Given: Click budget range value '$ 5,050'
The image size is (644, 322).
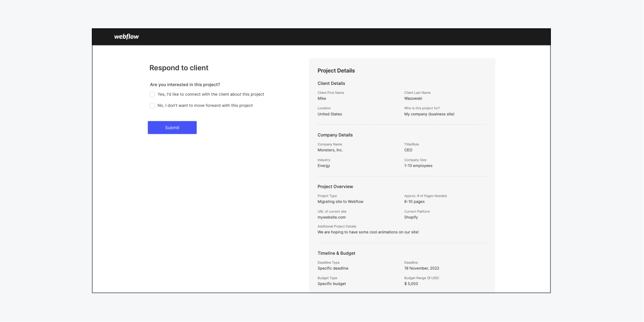Looking at the screenshot, I should click(x=411, y=284).
